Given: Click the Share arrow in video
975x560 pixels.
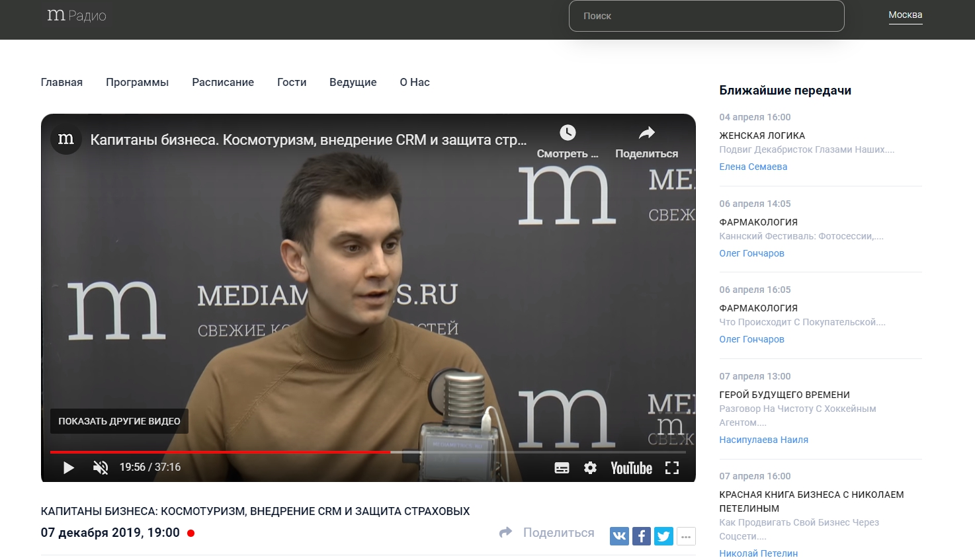Looking at the screenshot, I should pyautogui.click(x=646, y=134).
